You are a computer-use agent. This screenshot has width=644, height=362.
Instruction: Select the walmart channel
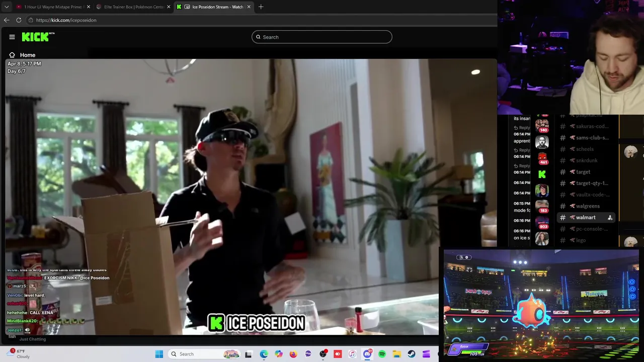[x=587, y=217]
